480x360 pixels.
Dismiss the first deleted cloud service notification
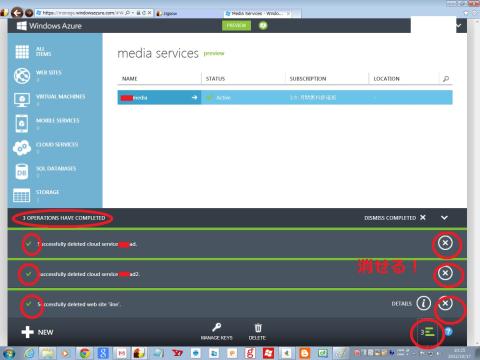[x=445, y=243]
